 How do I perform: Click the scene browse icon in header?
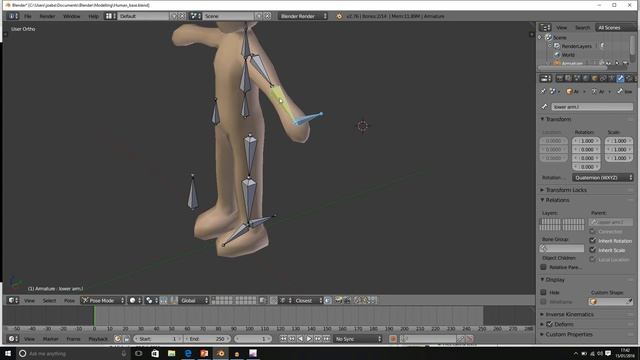[196, 16]
